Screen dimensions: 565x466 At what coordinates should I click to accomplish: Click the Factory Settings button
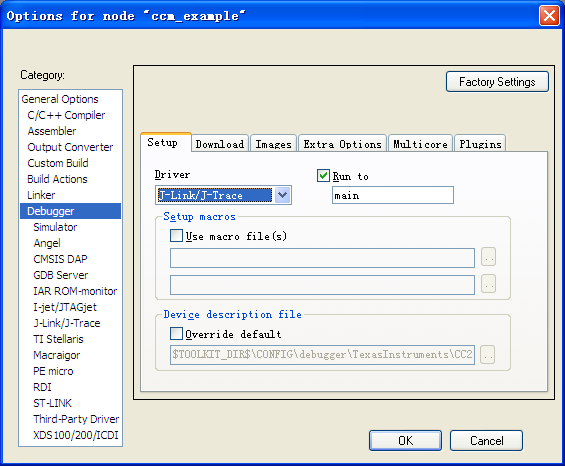click(497, 82)
